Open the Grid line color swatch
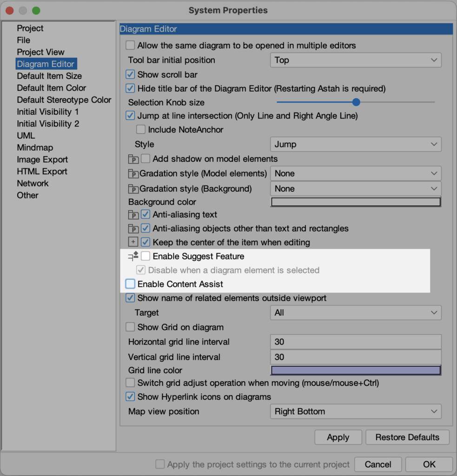The image size is (457, 476). tap(355, 370)
